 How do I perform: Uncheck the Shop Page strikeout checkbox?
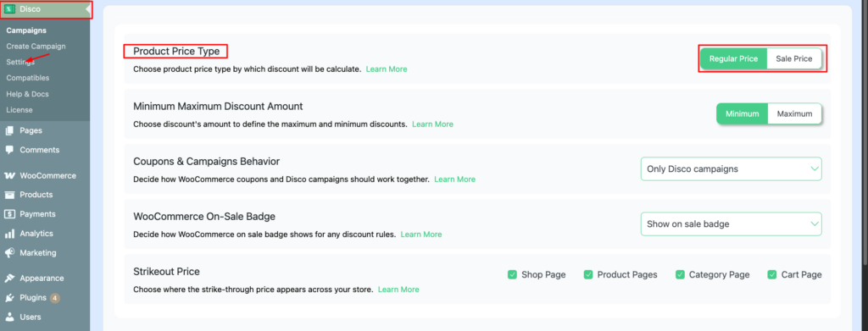point(512,274)
